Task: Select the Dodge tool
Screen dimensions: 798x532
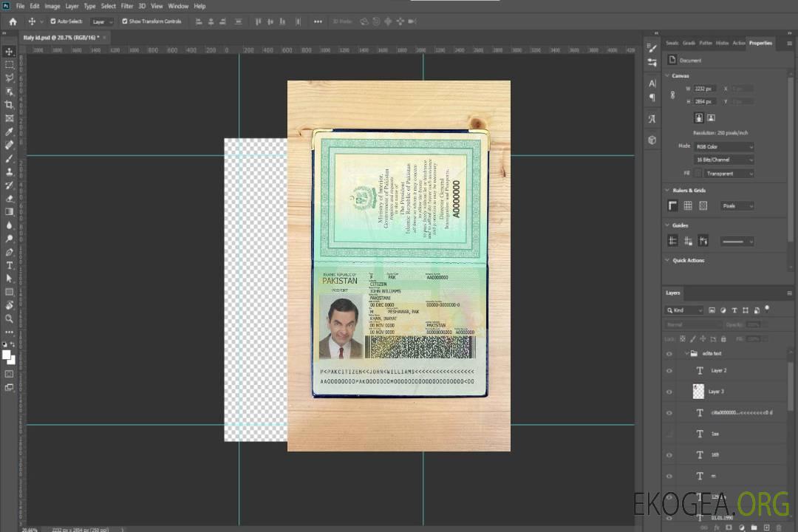Action: coord(9,239)
